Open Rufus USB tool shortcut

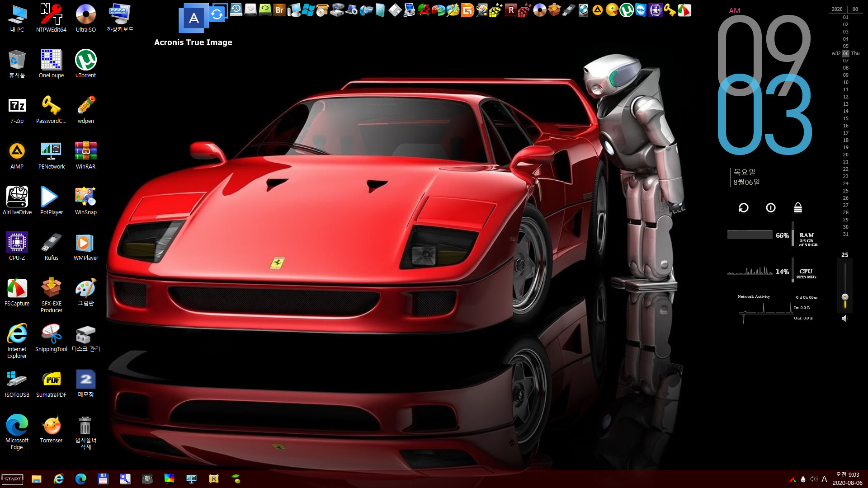pos(51,246)
